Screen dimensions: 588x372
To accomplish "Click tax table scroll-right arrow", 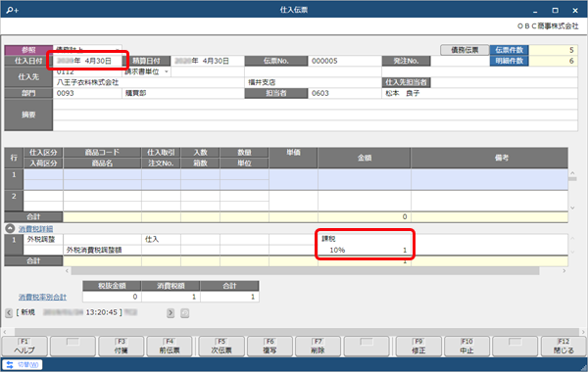I will point(564,271).
